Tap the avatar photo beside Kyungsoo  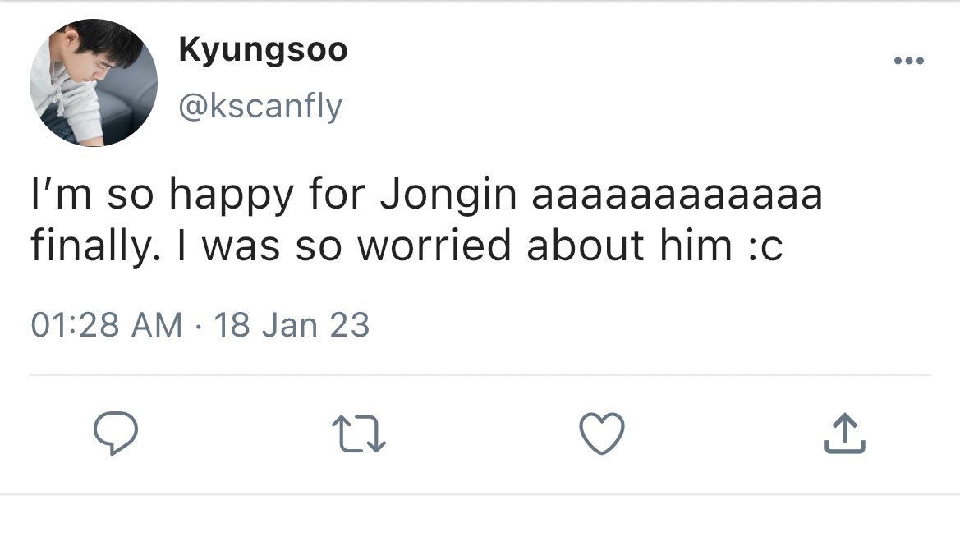94,83
